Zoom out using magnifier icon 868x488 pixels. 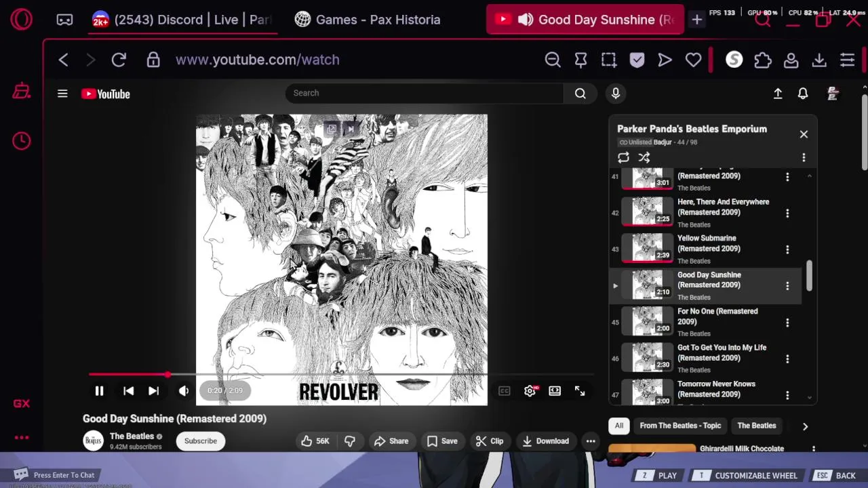[553, 60]
